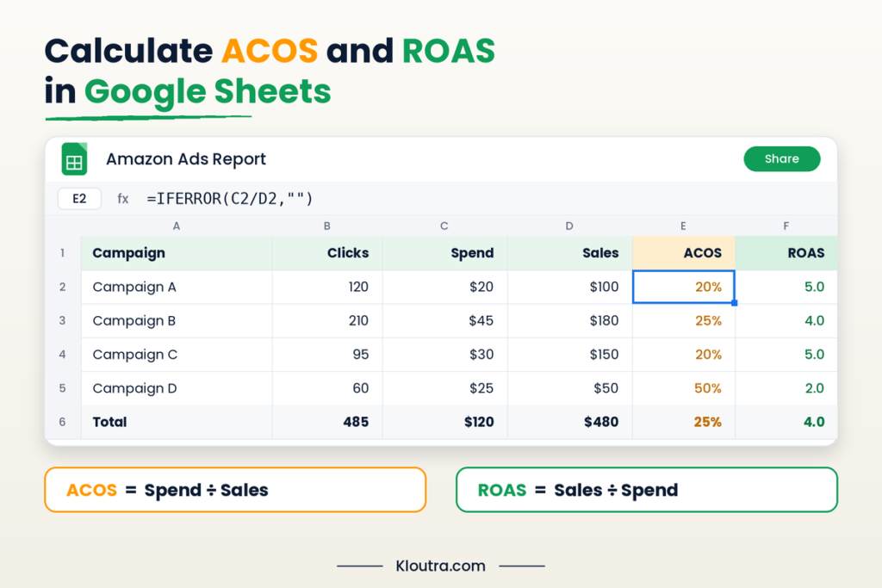Click the $20 spend cell
The height and width of the screenshot is (588, 882).
click(x=445, y=287)
